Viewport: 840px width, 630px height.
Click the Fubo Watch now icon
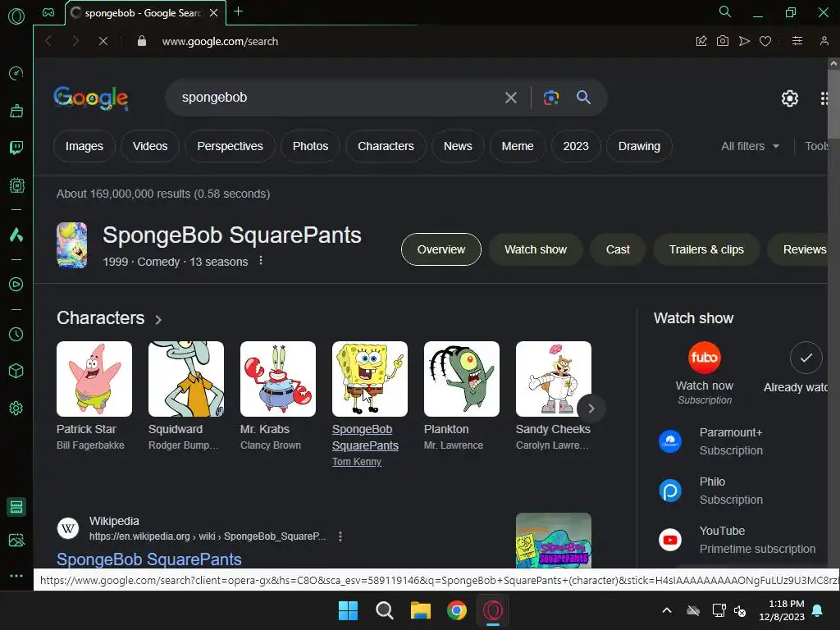704,358
